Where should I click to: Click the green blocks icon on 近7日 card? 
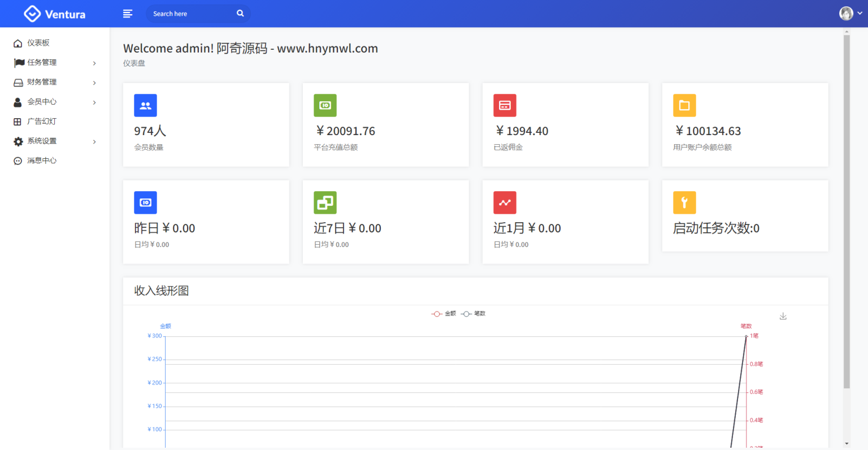[x=325, y=202]
